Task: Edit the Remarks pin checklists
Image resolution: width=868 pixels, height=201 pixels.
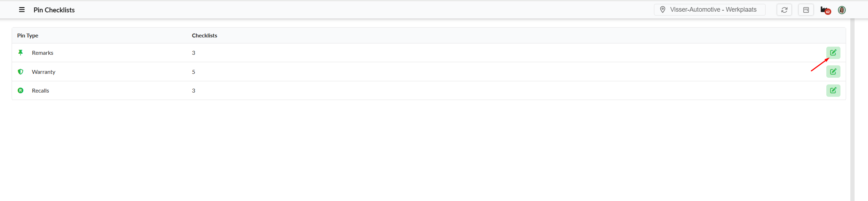Action: click(x=833, y=53)
